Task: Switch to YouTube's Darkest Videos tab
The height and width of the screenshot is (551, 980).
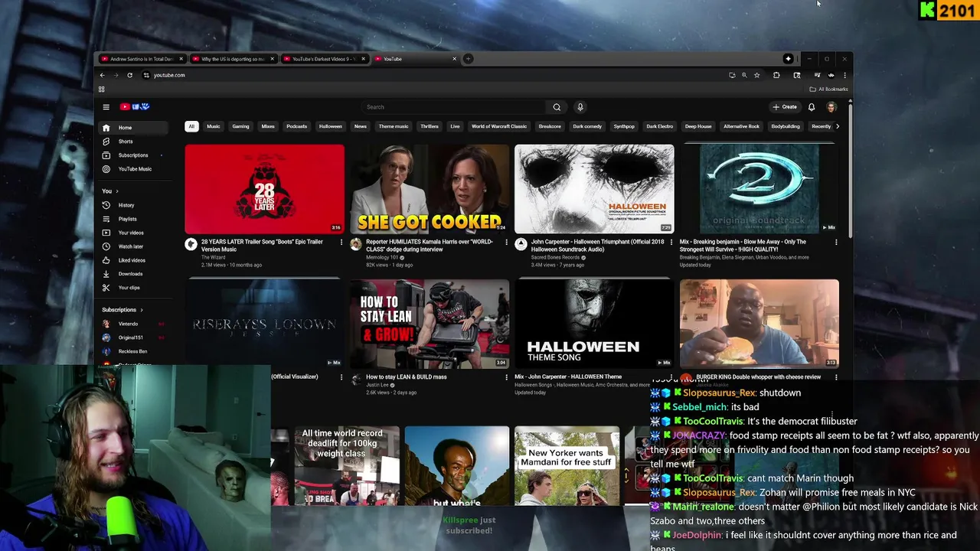Action: [x=322, y=59]
